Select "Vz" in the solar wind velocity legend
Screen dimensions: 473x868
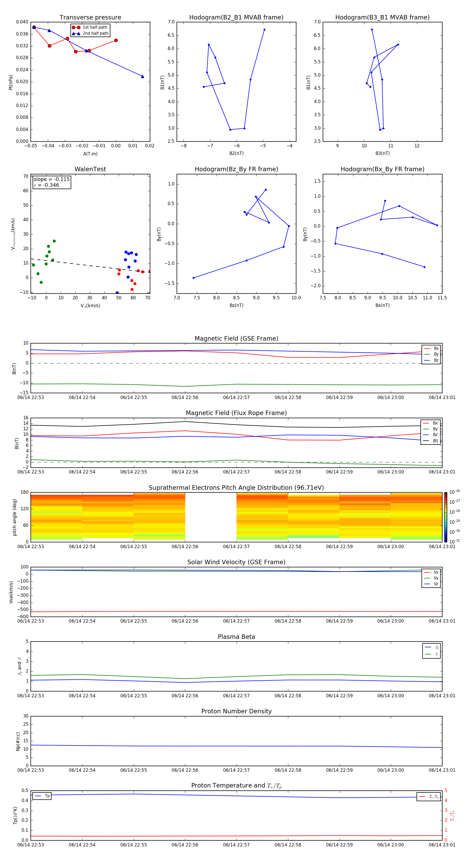pyautogui.click(x=431, y=584)
